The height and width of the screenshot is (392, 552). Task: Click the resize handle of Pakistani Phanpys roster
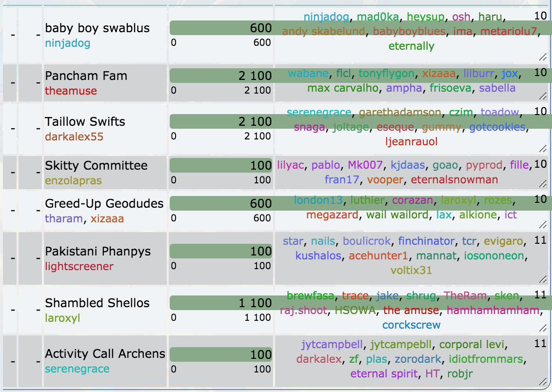coord(543,279)
